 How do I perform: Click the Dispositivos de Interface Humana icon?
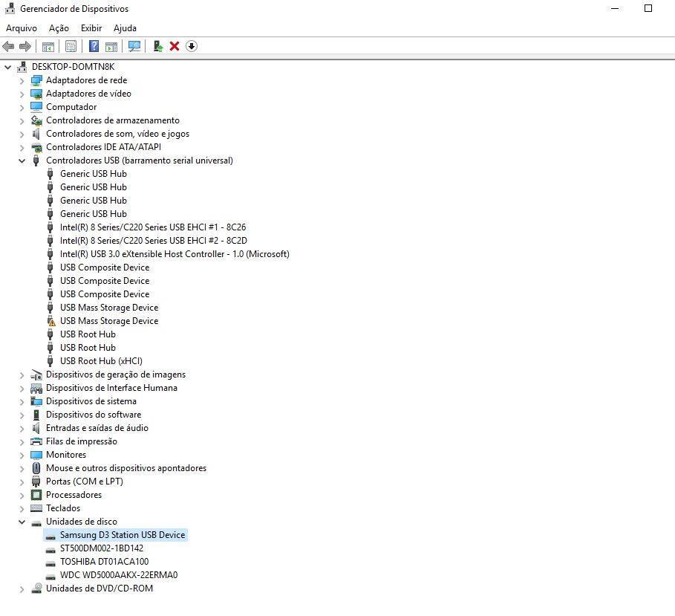coord(36,388)
